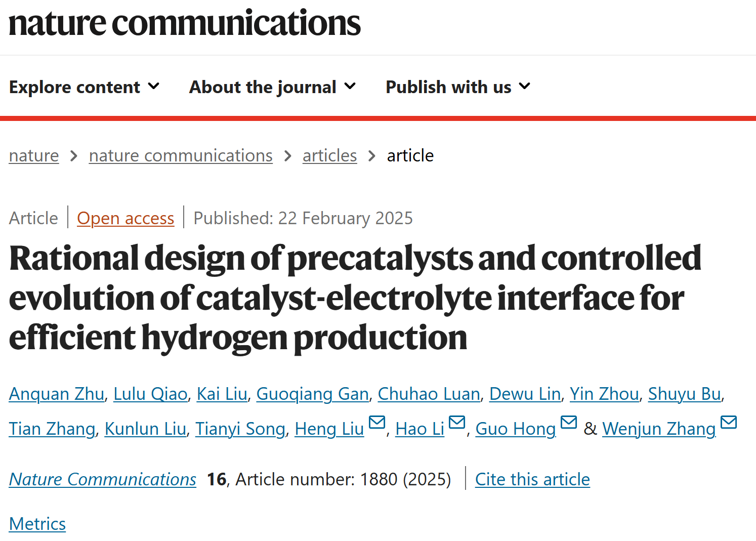
Task: Click the Cite this article link
Action: coord(532,479)
